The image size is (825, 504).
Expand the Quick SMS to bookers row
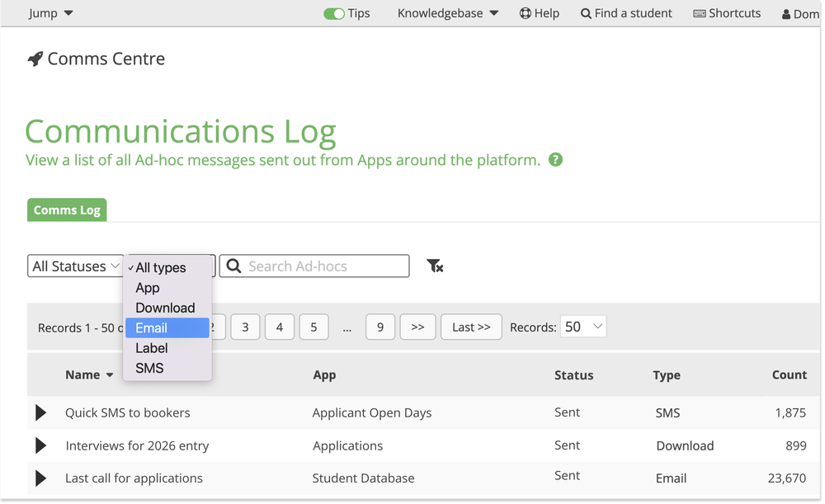[x=40, y=412]
